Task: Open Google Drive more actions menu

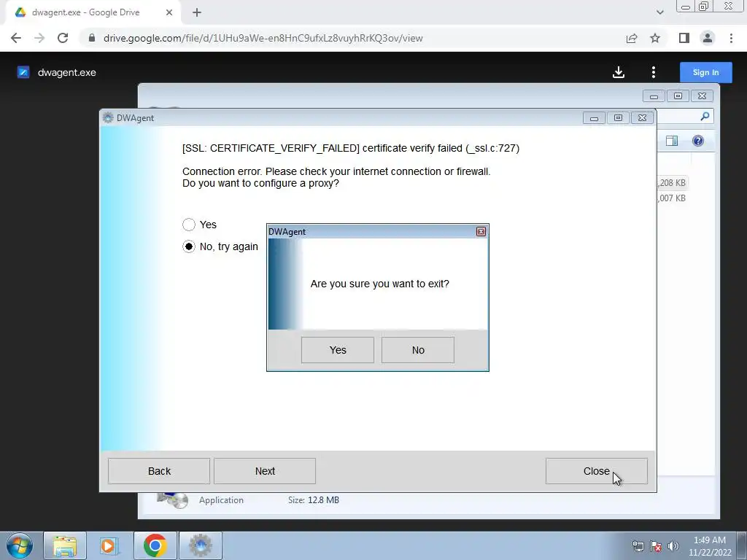Action: tap(653, 72)
